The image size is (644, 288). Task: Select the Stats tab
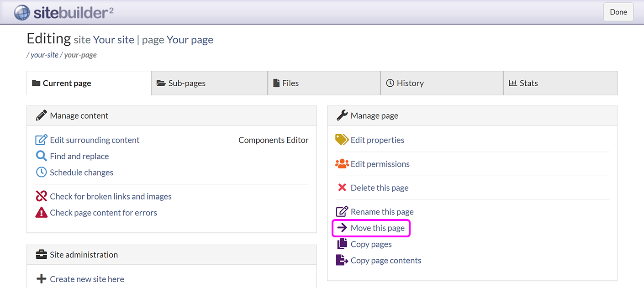tap(529, 83)
